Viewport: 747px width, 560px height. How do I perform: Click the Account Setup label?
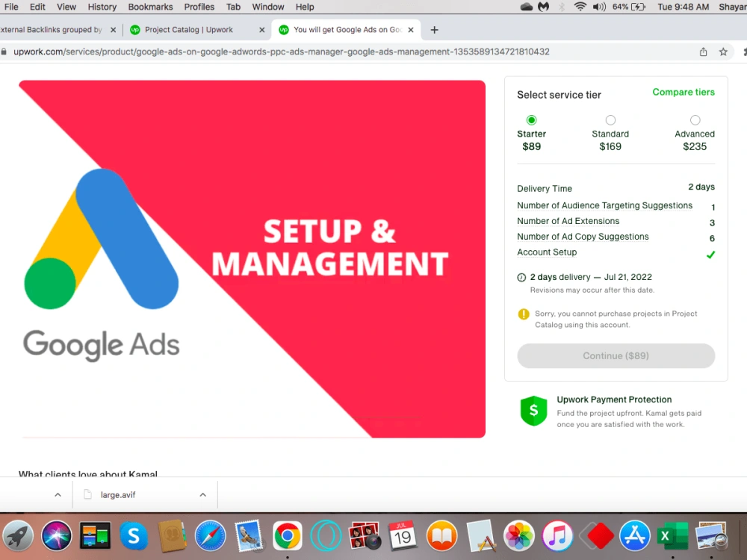point(547,252)
